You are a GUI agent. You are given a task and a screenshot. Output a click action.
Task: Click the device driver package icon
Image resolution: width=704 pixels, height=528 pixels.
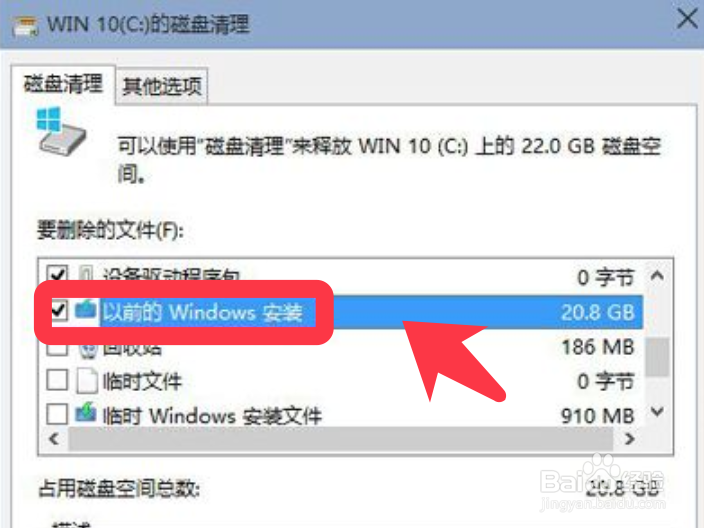86,273
